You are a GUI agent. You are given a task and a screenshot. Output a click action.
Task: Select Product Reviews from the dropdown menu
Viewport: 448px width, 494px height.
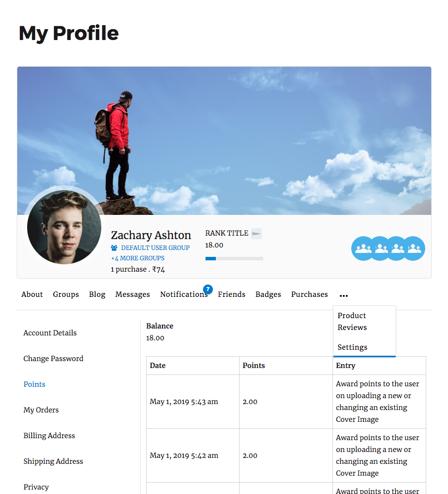pyautogui.click(x=352, y=322)
